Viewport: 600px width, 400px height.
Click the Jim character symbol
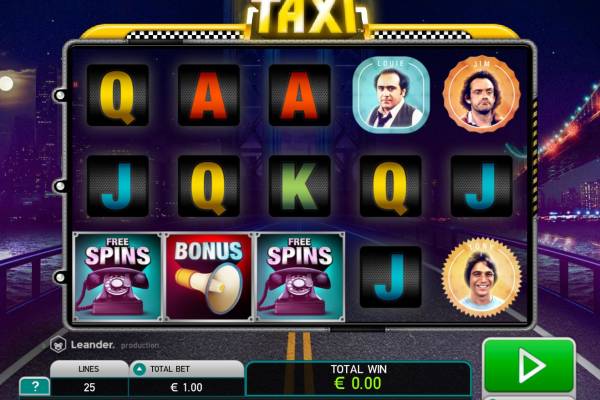(x=481, y=95)
